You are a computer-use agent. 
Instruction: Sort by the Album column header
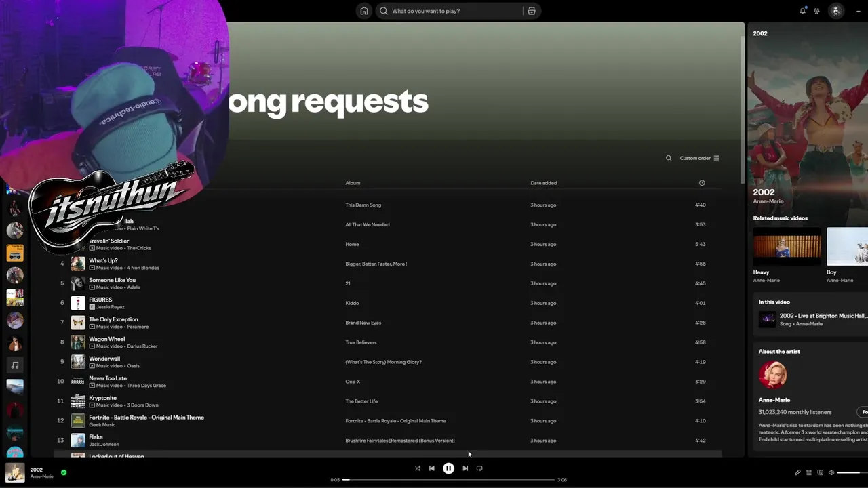[353, 183]
